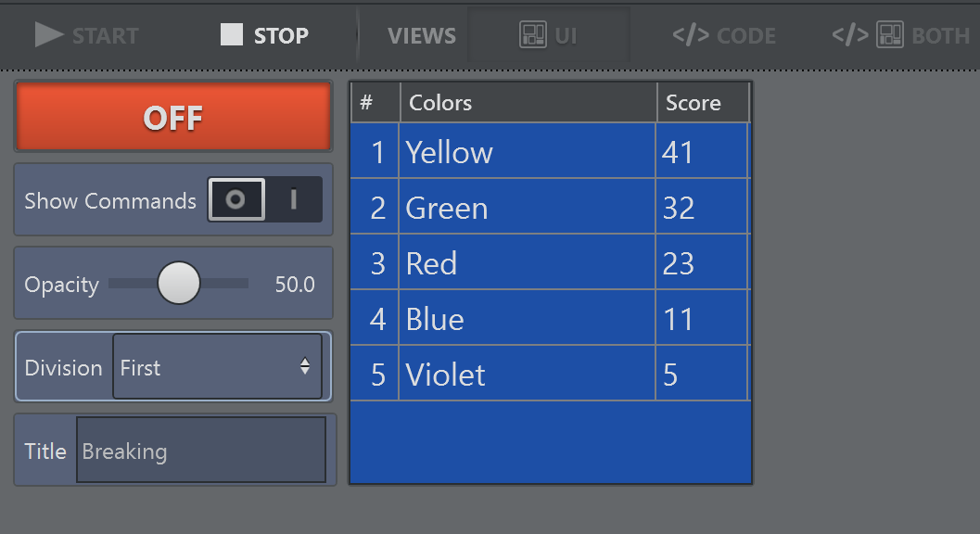Open the Division dropdown
Viewport: 980px width, 534px height.
point(217,367)
